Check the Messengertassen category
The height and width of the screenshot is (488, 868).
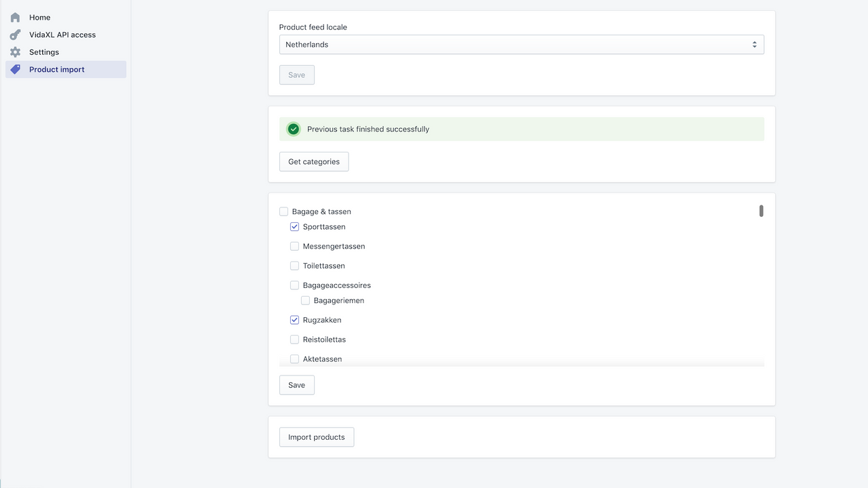(294, 246)
